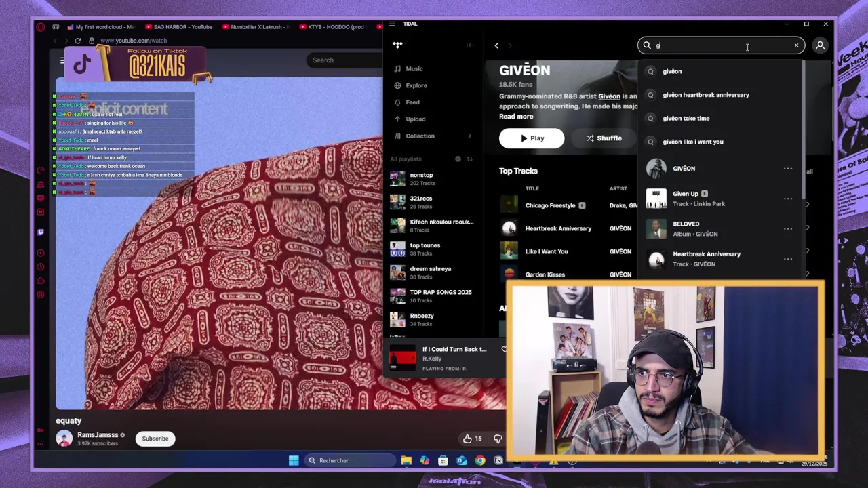Viewport: 868px width, 488px height.
Task: Switch to My first word cloud tab
Action: pyautogui.click(x=100, y=27)
